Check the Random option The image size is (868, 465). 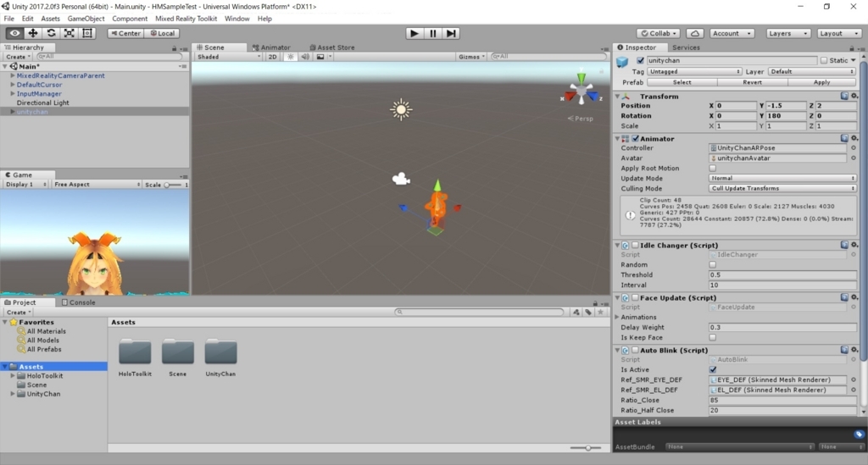(x=713, y=265)
